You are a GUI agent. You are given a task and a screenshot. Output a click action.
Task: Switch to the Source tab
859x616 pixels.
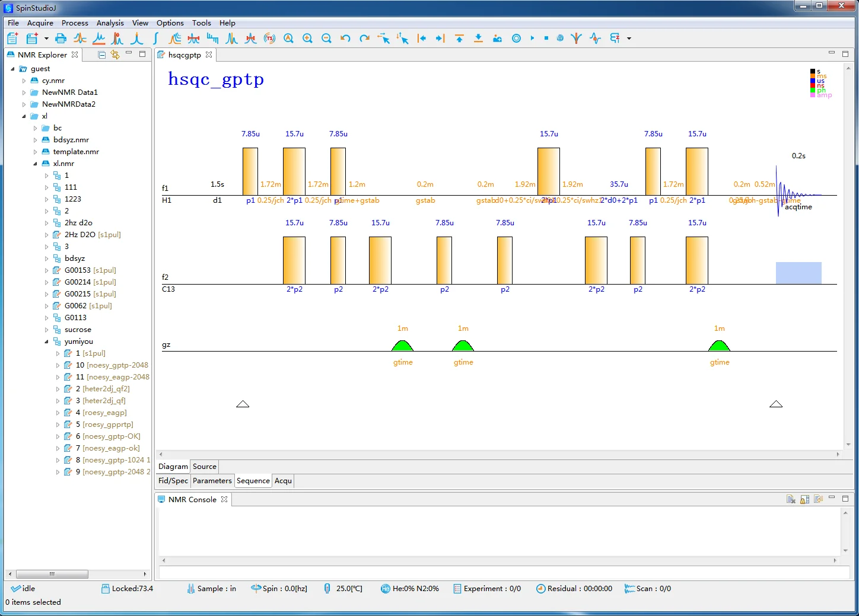pyautogui.click(x=204, y=467)
